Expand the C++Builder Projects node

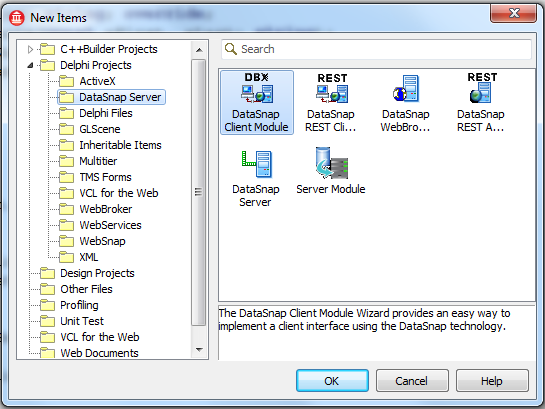click(x=30, y=49)
